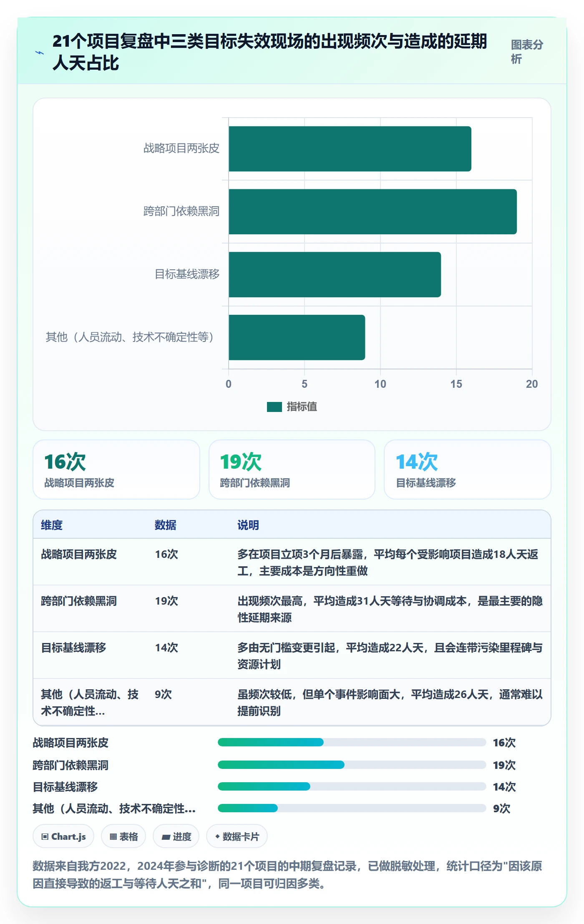Screen dimensions: 584x924
Task: Click the 目标基线漂移 chart axis label
Action: 187,274
